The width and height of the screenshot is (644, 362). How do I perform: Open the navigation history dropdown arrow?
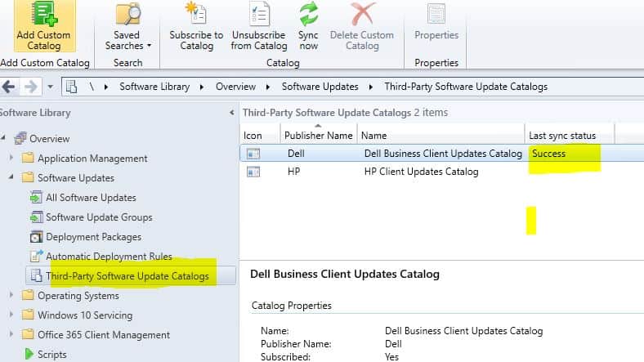point(50,87)
